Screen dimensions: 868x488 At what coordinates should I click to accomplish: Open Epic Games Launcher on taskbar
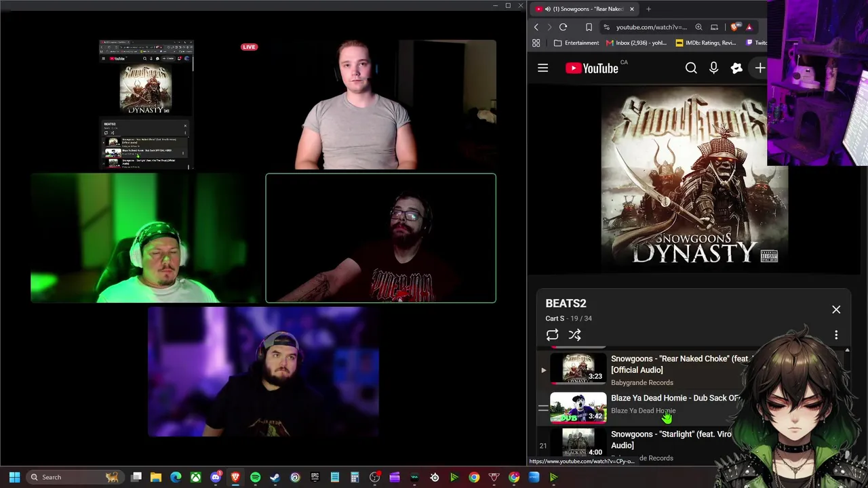315,477
